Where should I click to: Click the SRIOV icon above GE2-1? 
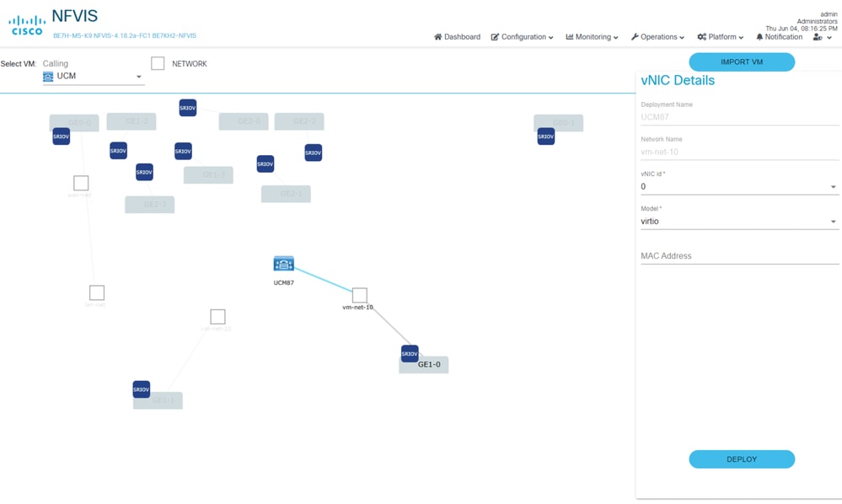(x=265, y=164)
